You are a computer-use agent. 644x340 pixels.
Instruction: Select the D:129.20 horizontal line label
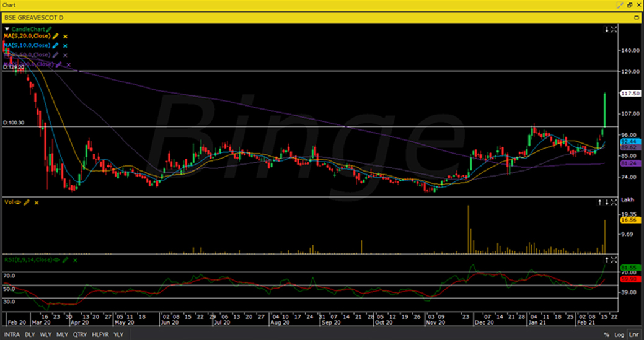point(13,68)
